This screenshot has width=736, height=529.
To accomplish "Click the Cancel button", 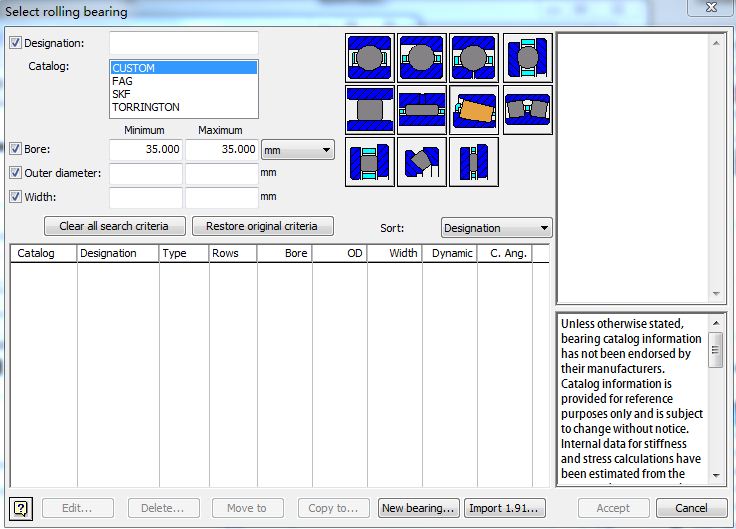I will pos(691,508).
